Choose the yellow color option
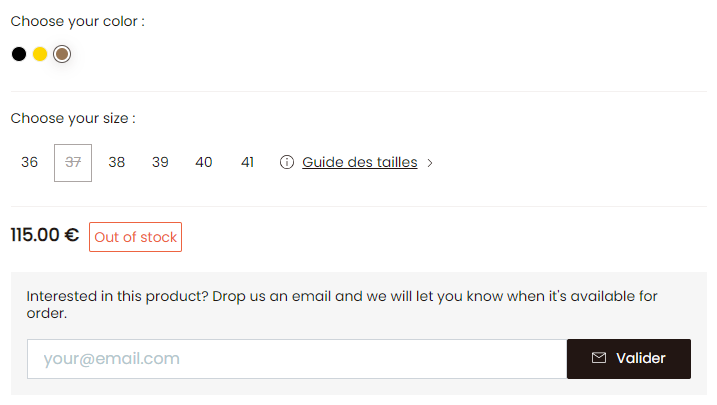This screenshot has height=405, width=717. click(x=40, y=54)
